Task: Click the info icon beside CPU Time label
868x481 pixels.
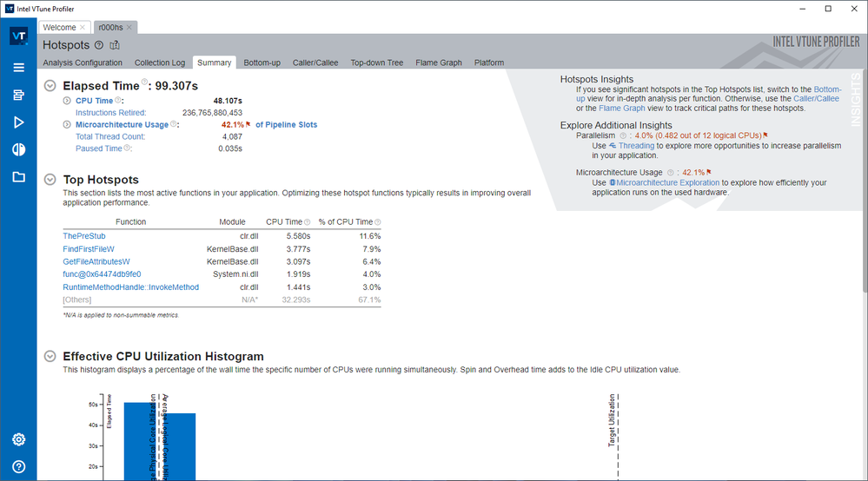Action: 117,100
